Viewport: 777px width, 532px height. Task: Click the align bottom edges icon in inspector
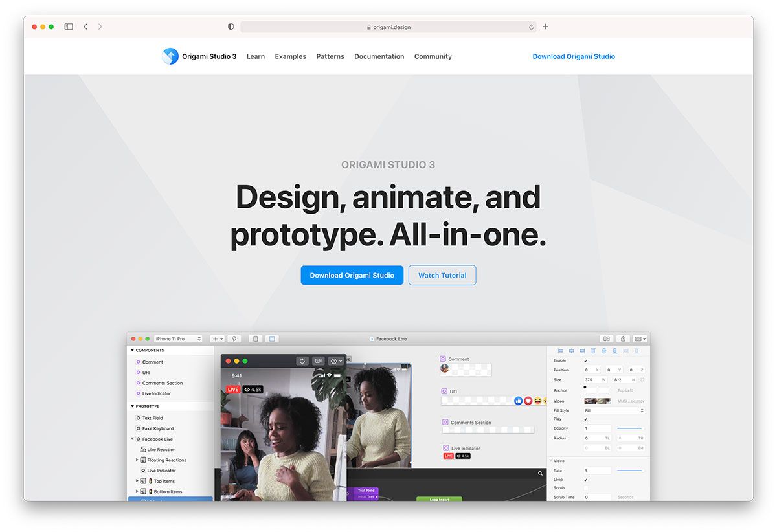coord(614,351)
